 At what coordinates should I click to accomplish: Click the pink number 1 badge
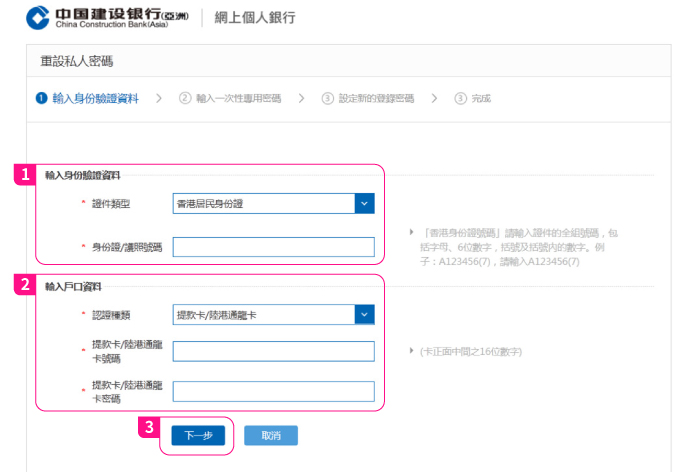26,174
